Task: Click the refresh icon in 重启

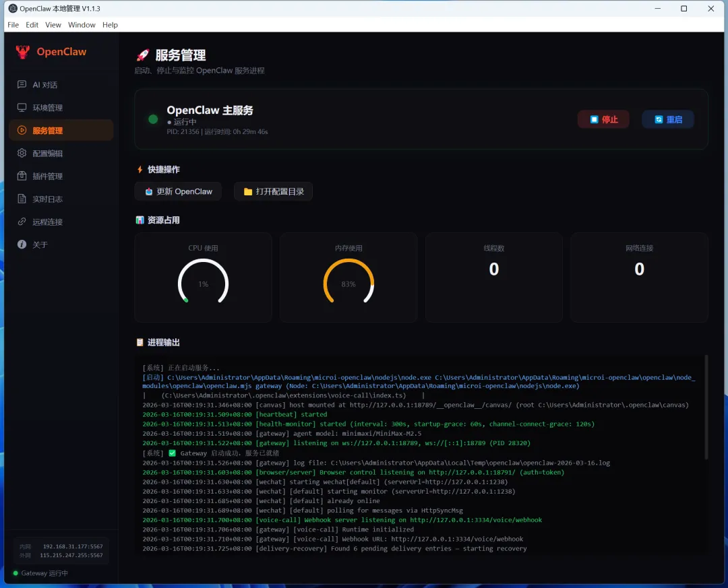Action: point(659,120)
